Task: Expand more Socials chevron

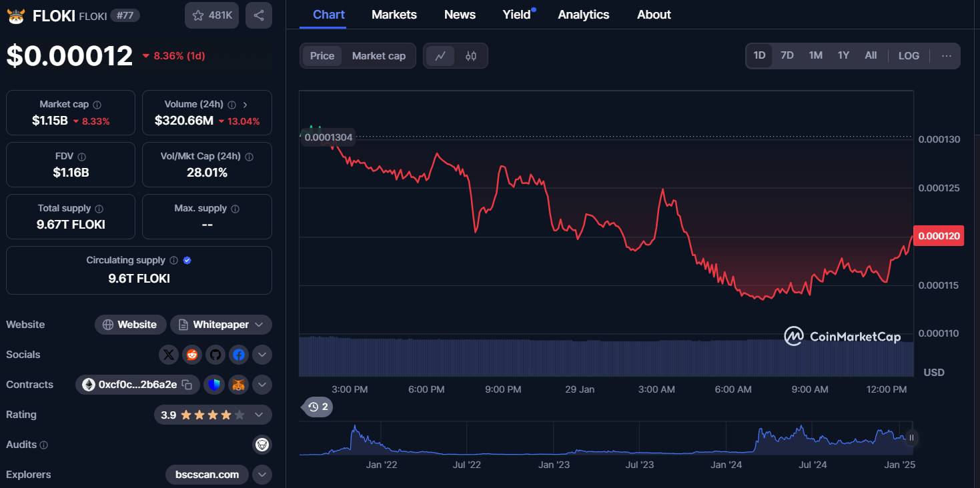Action: (x=262, y=355)
